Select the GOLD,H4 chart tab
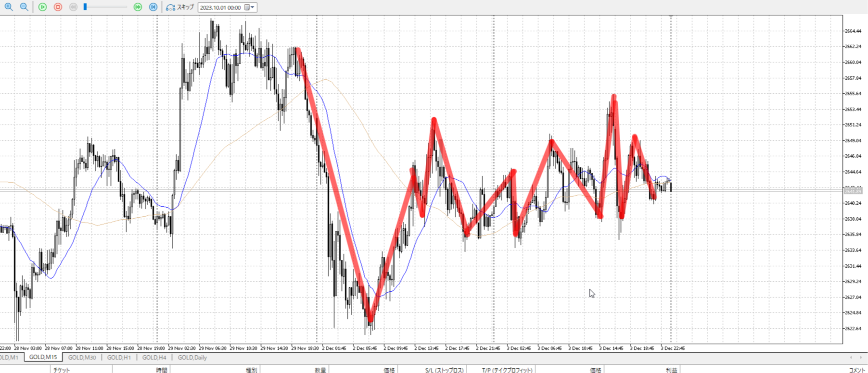This screenshot has width=868, height=373. click(154, 358)
